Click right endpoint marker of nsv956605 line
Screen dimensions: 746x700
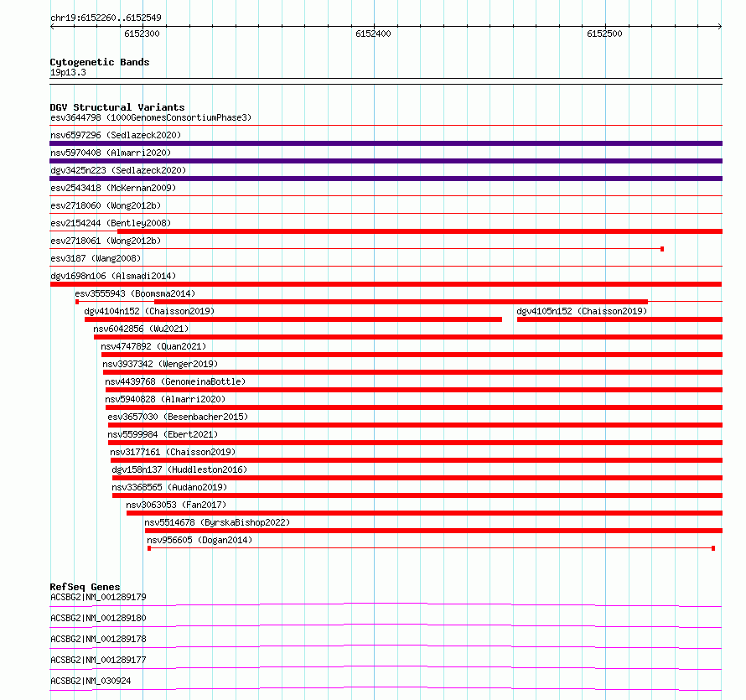[713, 548]
